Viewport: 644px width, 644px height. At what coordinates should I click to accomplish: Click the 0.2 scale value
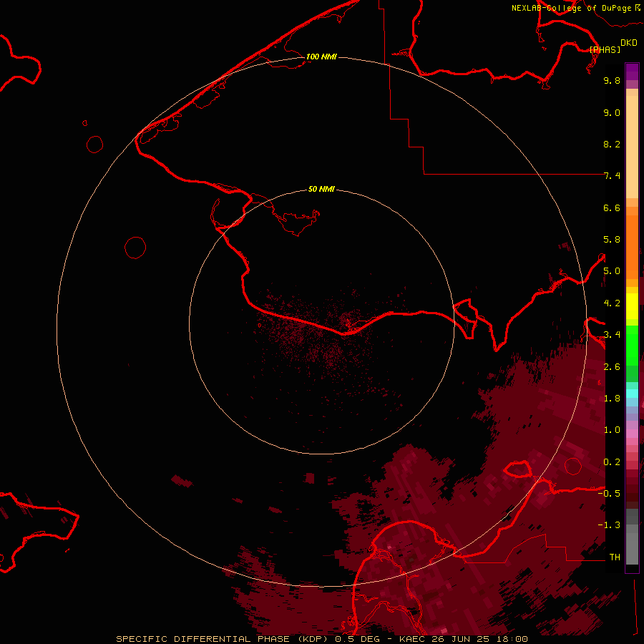click(612, 462)
